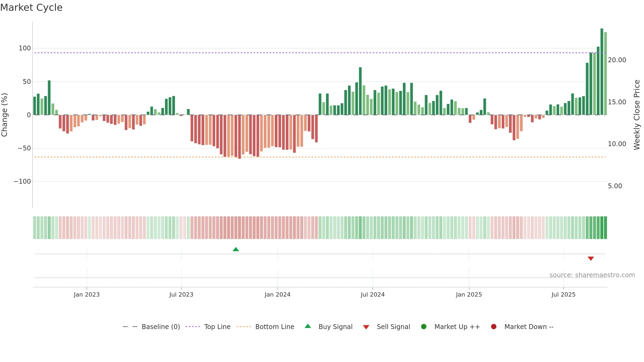The image size is (644, 362).
Task: Click the purple dotted line swatch in legend
Action: [193, 327]
